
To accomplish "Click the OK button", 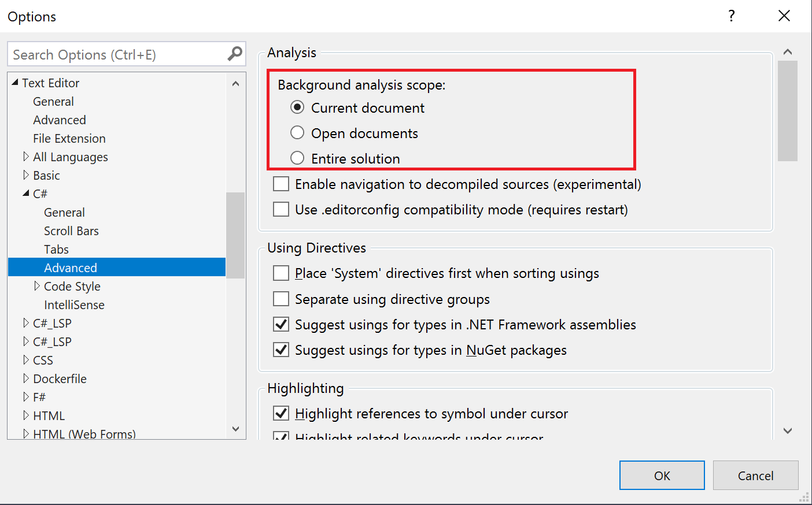I will coord(662,475).
